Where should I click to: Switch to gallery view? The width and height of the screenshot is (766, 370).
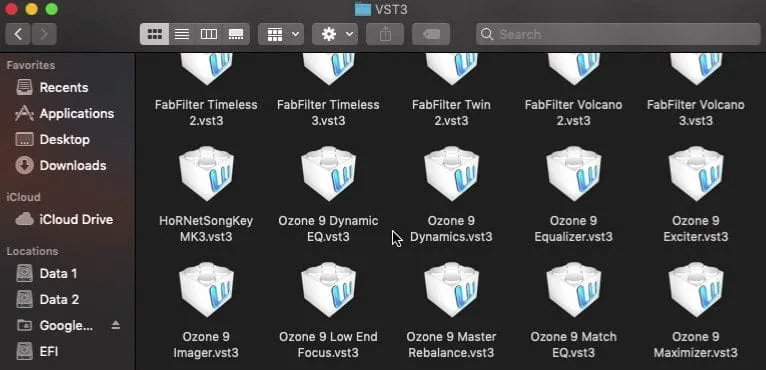236,34
